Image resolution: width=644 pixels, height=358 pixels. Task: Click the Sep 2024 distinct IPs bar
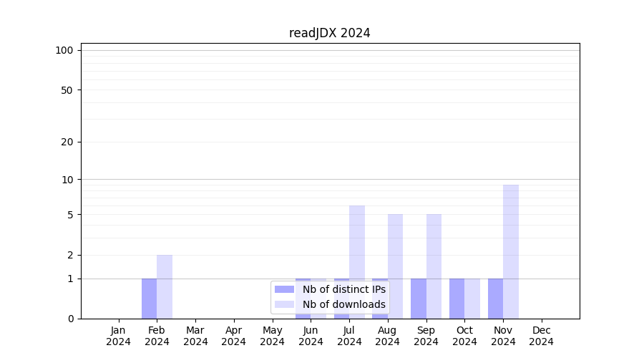419,299
